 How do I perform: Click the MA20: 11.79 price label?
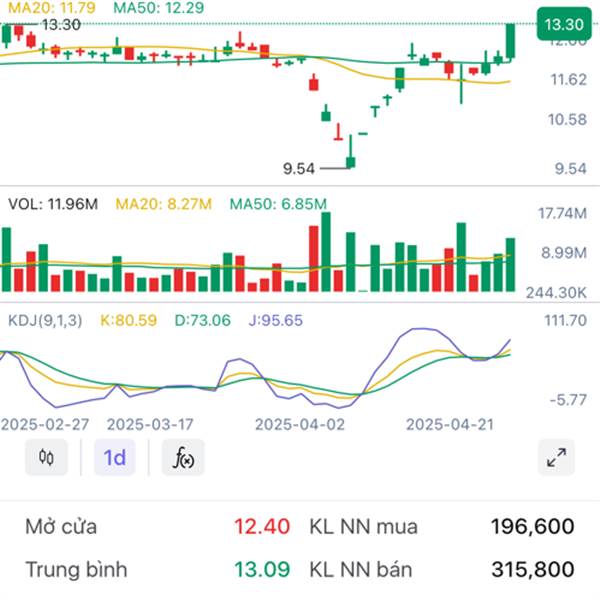pos(52,8)
